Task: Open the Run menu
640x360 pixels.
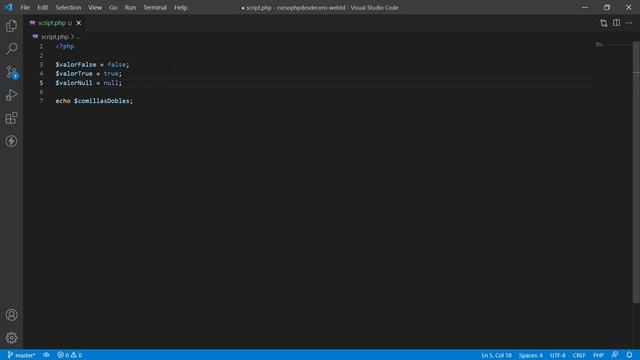Action: [x=130, y=7]
